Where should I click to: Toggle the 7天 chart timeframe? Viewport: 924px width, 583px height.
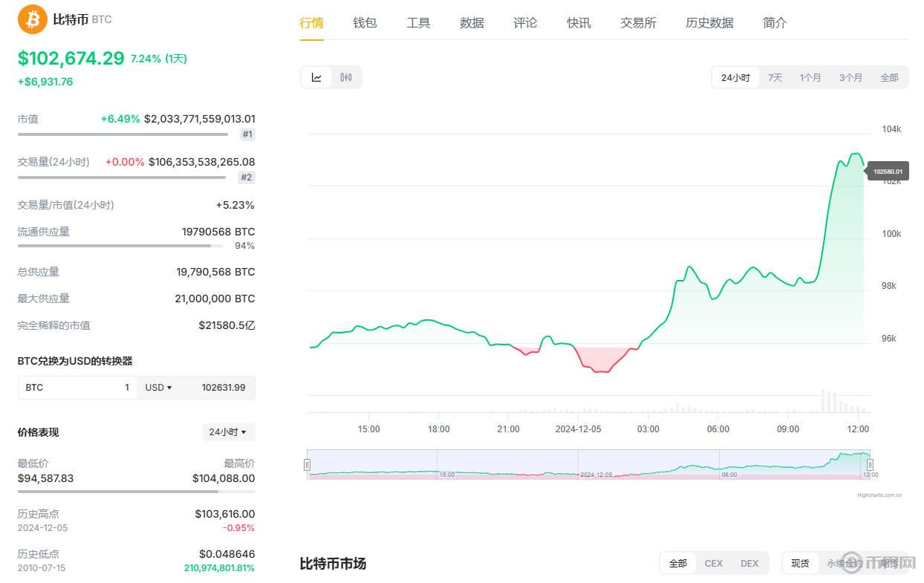(775, 76)
